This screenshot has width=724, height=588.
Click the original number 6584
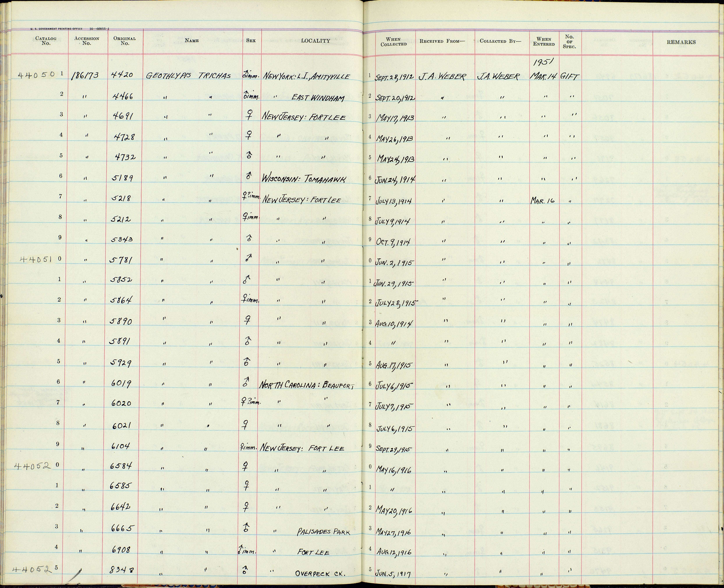pyautogui.click(x=121, y=466)
